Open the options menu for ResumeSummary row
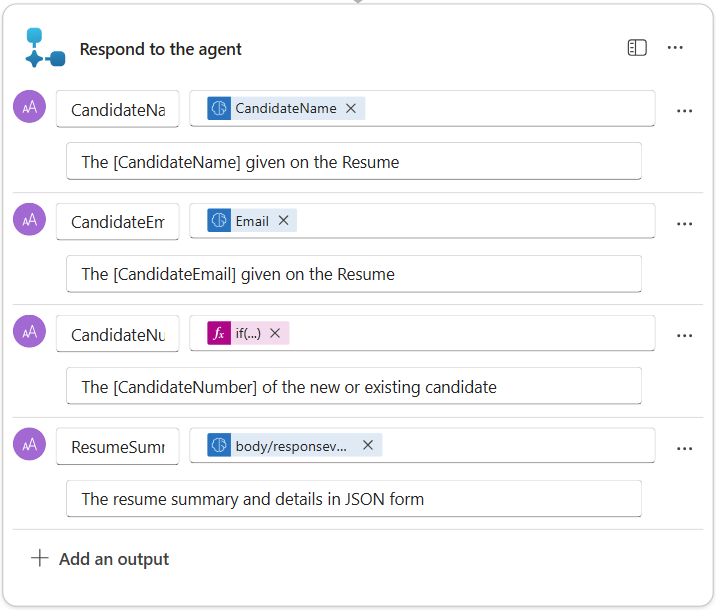 pyautogui.click(x=685, y=449)
